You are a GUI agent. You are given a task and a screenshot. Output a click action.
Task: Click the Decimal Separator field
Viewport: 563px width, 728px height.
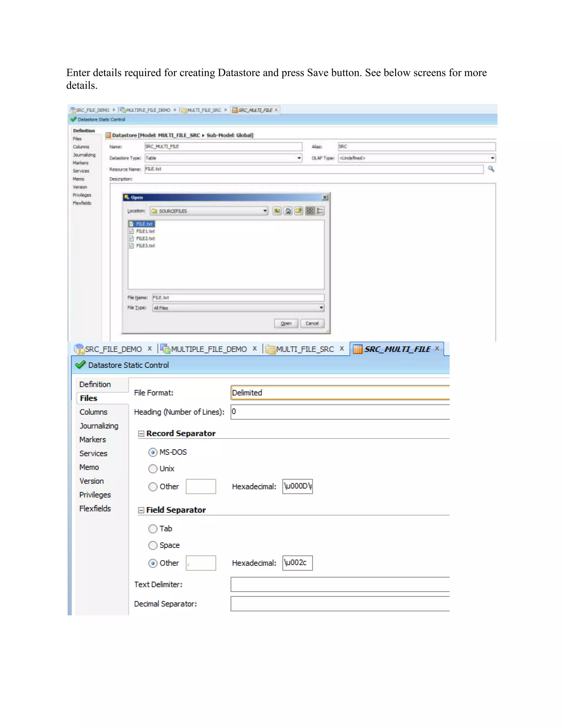click(x=340, y=604)
